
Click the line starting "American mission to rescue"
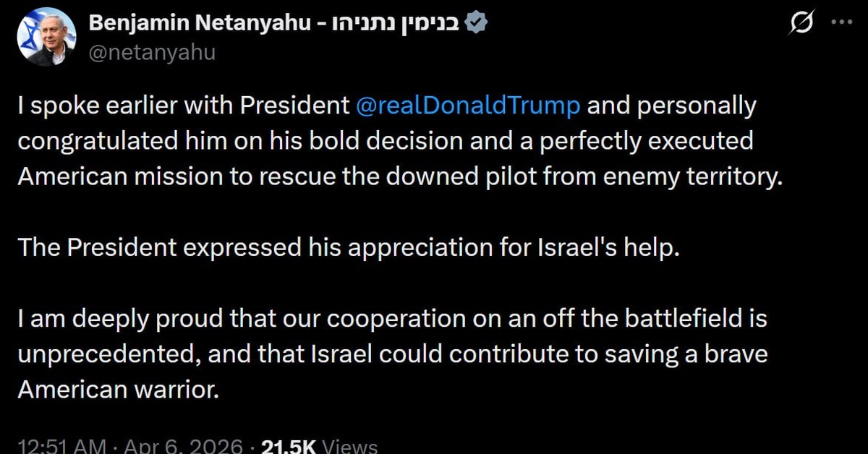click(x=400, y=176)
